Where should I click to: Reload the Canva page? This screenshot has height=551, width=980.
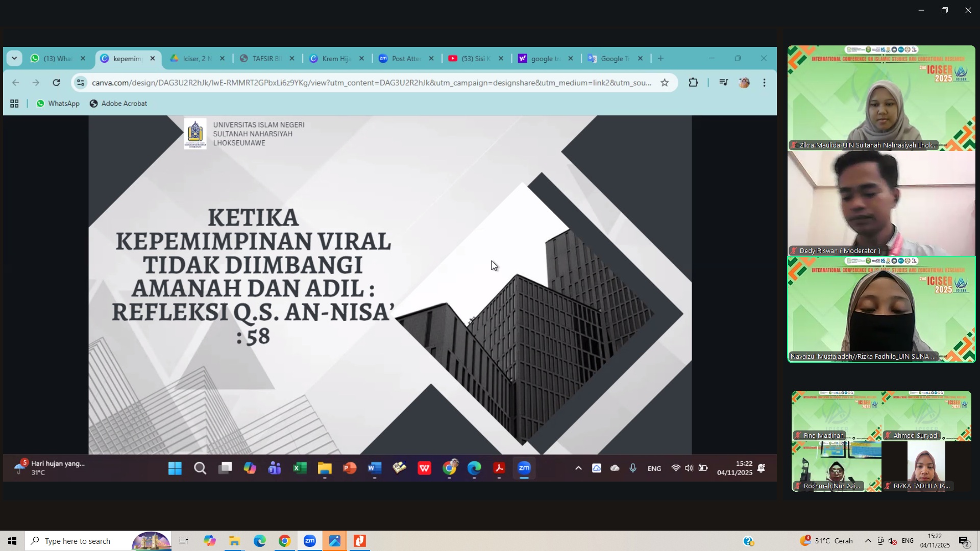(56, 83)
